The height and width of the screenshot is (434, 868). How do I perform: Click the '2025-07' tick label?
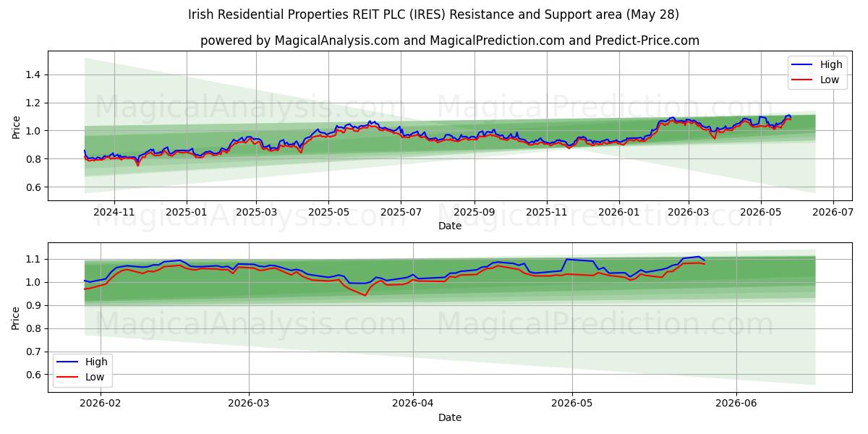pyautogui.click(x=401, y=212)
